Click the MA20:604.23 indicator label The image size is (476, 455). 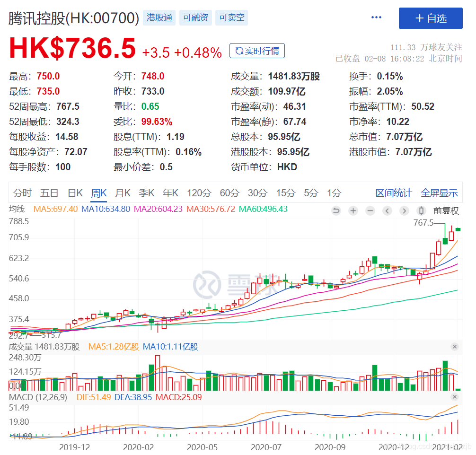pyautogui.click(x=158, y=209)
